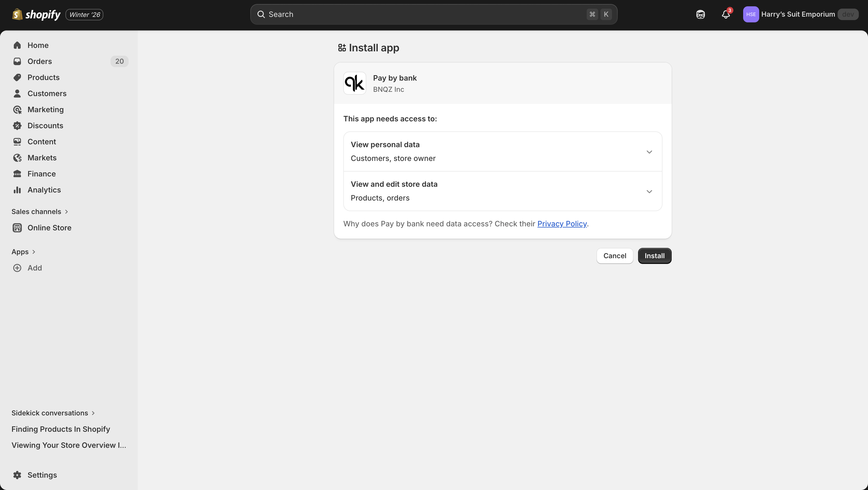Expand the Sidekick conversations list

pos(93,413)
